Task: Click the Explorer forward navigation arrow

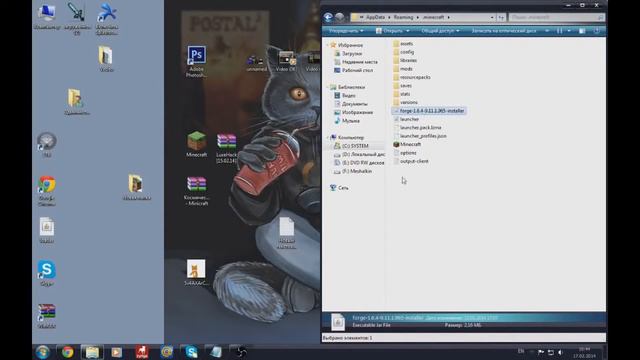Action: tap(340, 17)
